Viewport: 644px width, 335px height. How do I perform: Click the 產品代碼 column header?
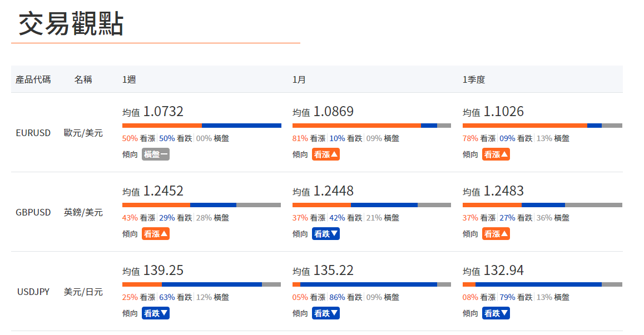[33, 79]
